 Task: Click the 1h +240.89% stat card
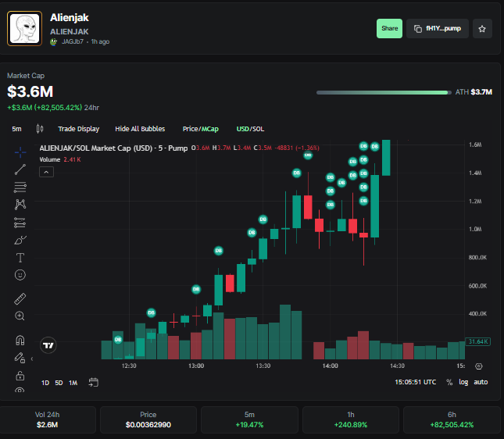[351, 419]
